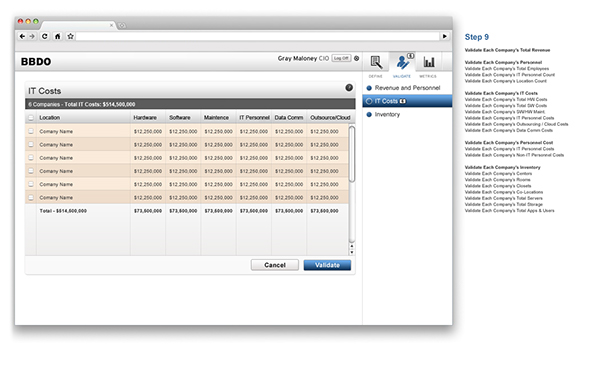
Task: Click the Gray Maloney CIO user name
Action: (x=303, y=58)
